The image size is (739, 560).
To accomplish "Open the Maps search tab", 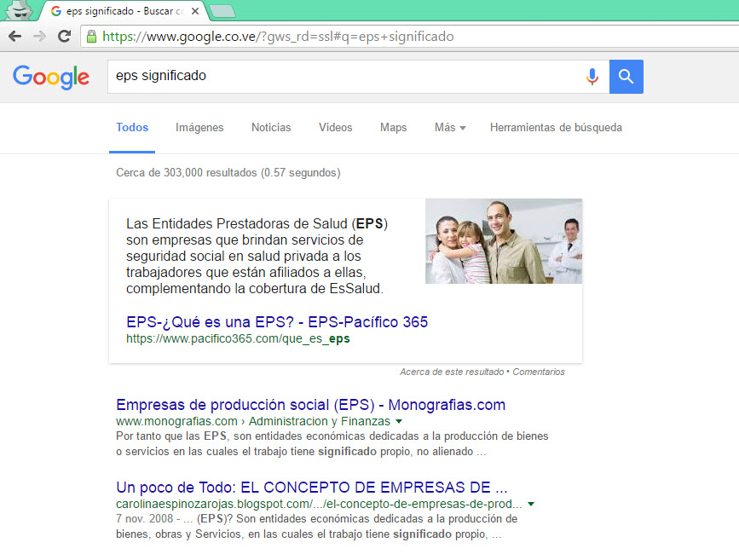I will point(393,128).
